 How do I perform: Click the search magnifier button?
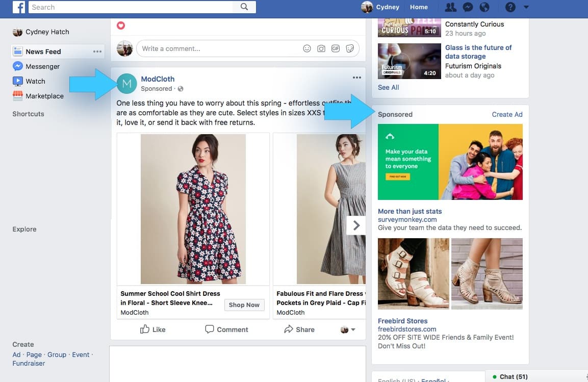244,7
